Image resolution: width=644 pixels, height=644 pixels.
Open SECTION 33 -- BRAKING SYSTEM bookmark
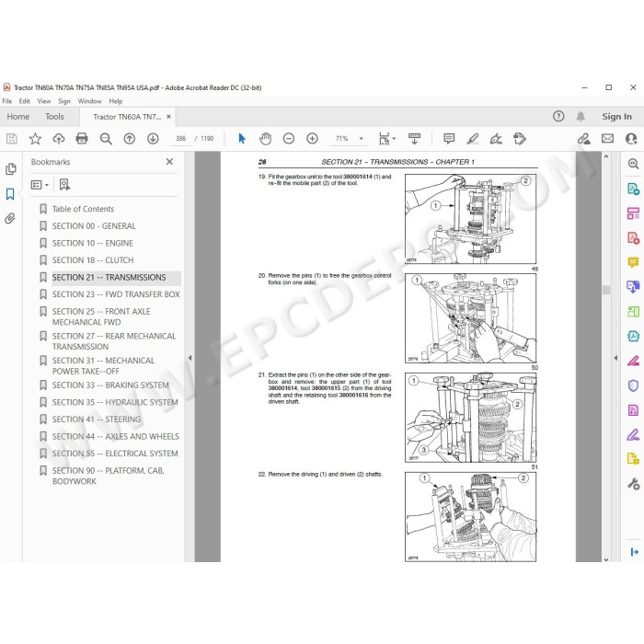(x=110, y=385)
